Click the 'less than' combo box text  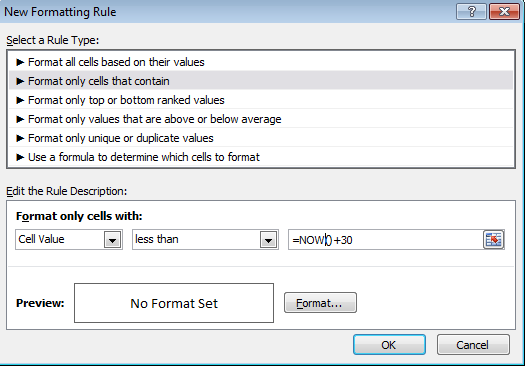(x=157, y=239)
